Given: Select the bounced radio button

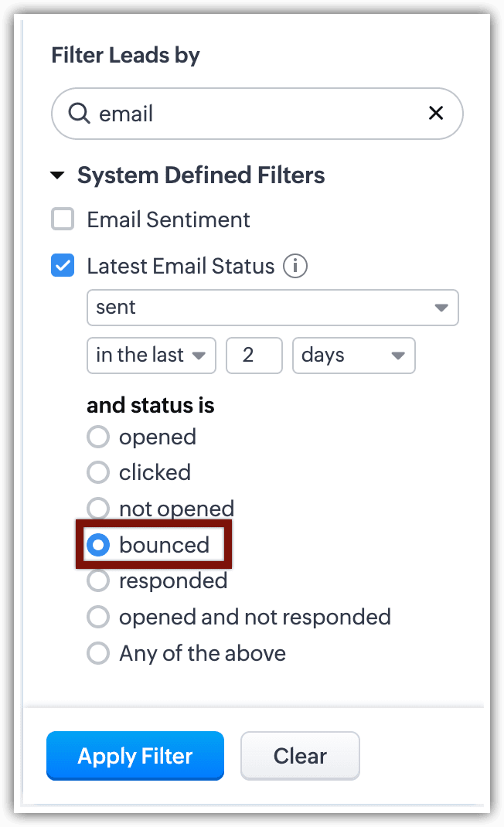Looking at the screenshot, I should [x=98, y=545].
